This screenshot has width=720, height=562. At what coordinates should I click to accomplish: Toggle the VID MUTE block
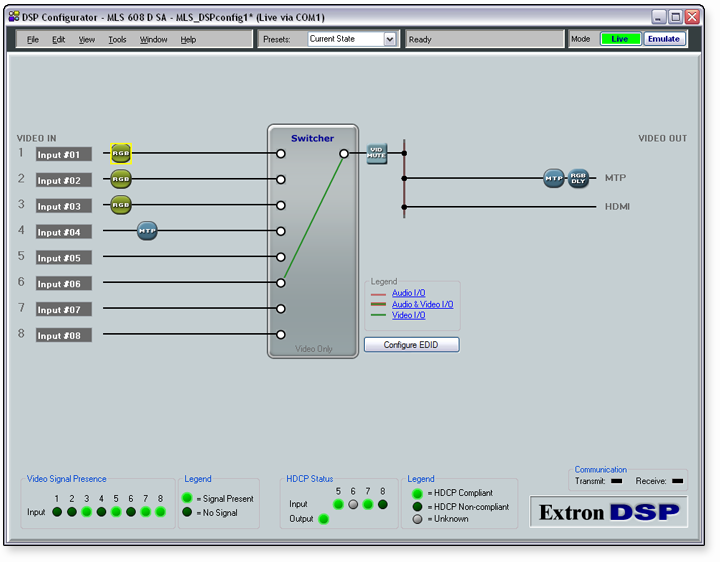pos(376,154)
